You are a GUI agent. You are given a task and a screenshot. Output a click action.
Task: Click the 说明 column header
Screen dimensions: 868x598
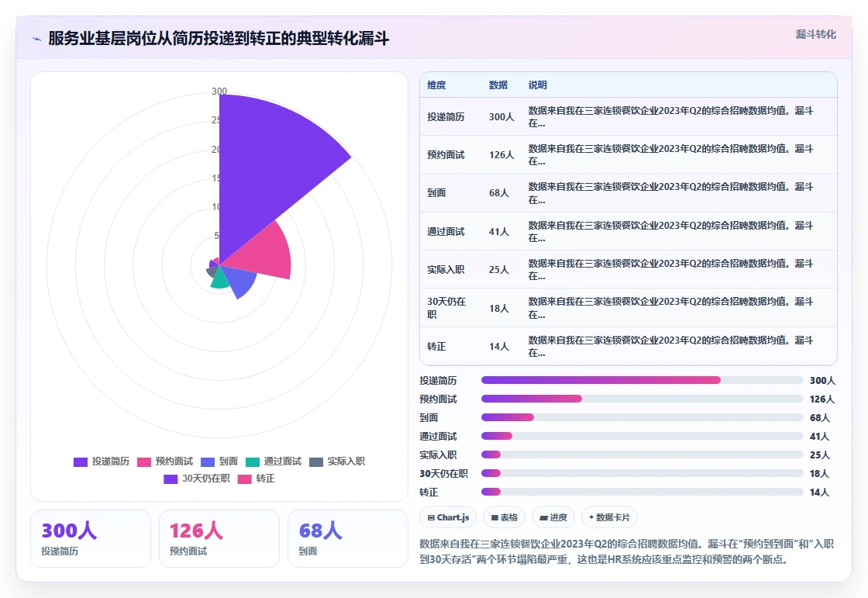tap(538, 85)
